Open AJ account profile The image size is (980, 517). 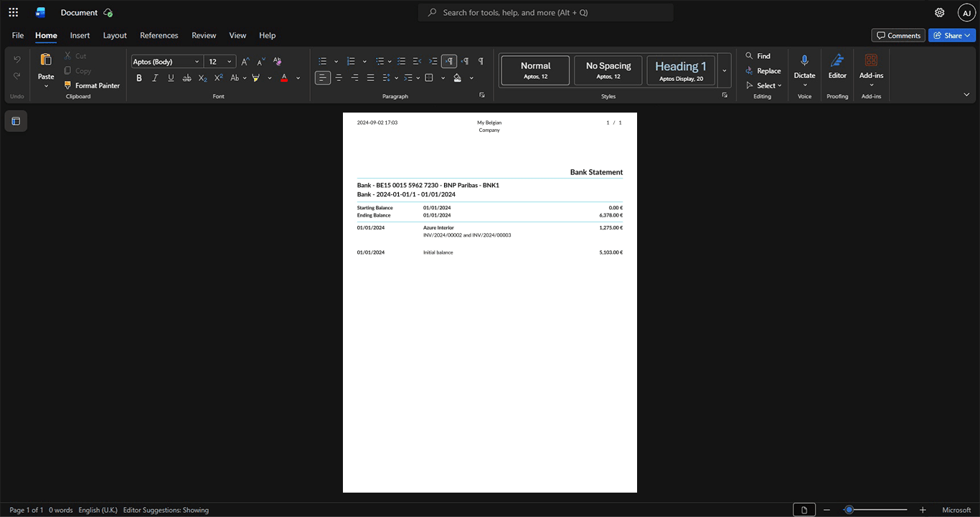(966, 12)
